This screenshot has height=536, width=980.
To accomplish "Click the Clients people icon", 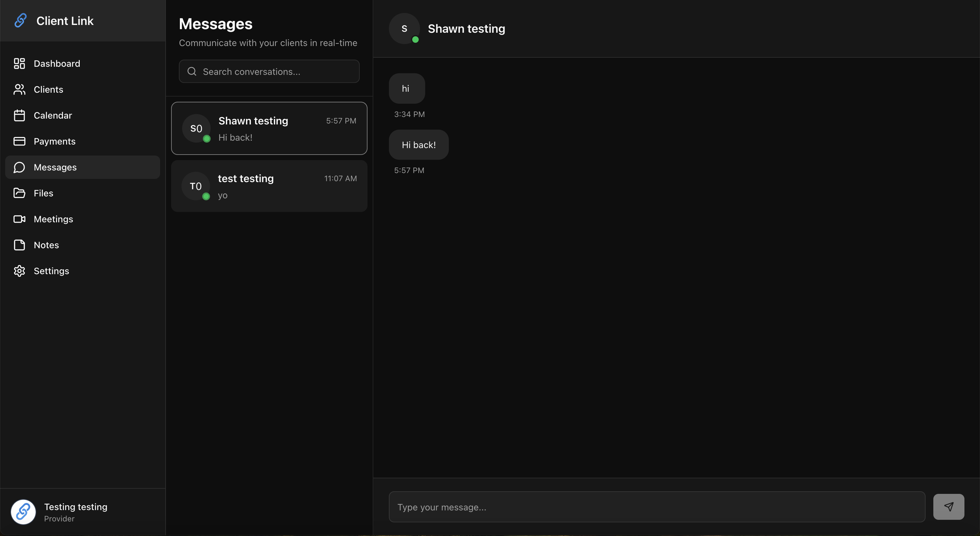I will pos(19,89).
